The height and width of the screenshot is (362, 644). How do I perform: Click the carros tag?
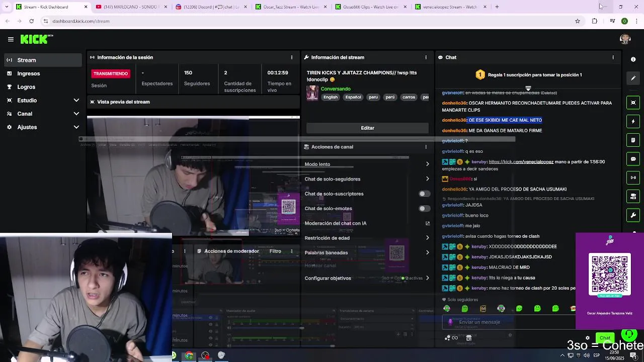(x=409, y=97)
